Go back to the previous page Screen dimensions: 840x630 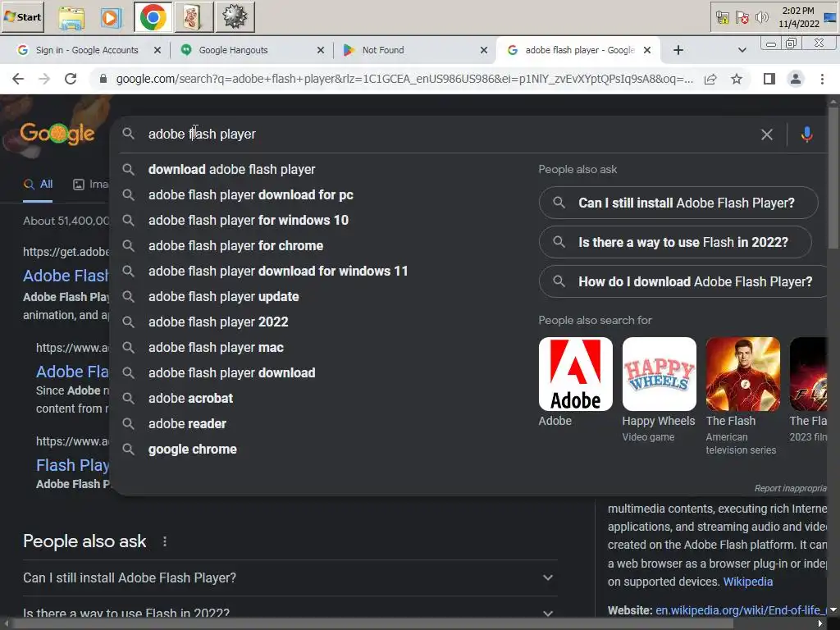coord(18,79)
